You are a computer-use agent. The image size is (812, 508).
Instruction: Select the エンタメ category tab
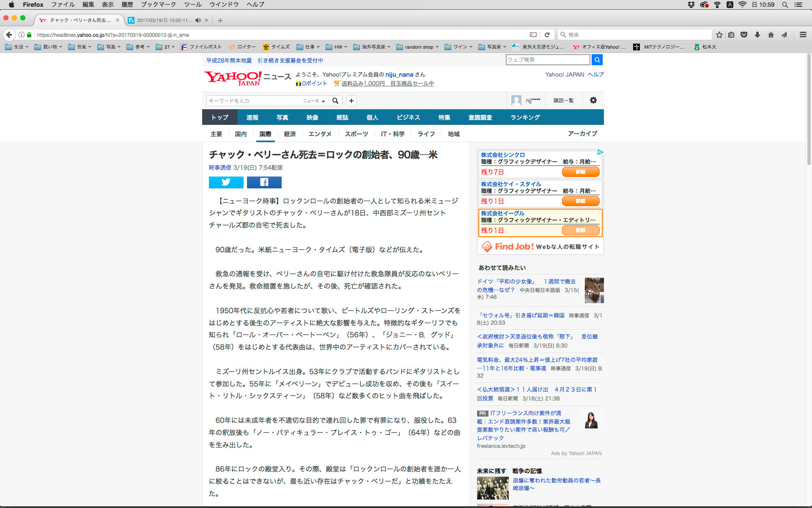pyautogui.click(x=320, y=134)
